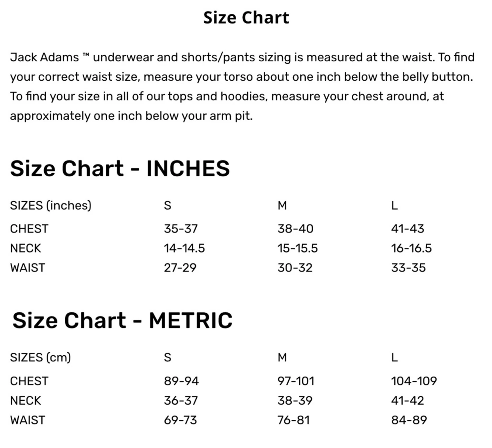Select the 16-16.5 neck measurement
492x448 pixels.
point(411,248)
